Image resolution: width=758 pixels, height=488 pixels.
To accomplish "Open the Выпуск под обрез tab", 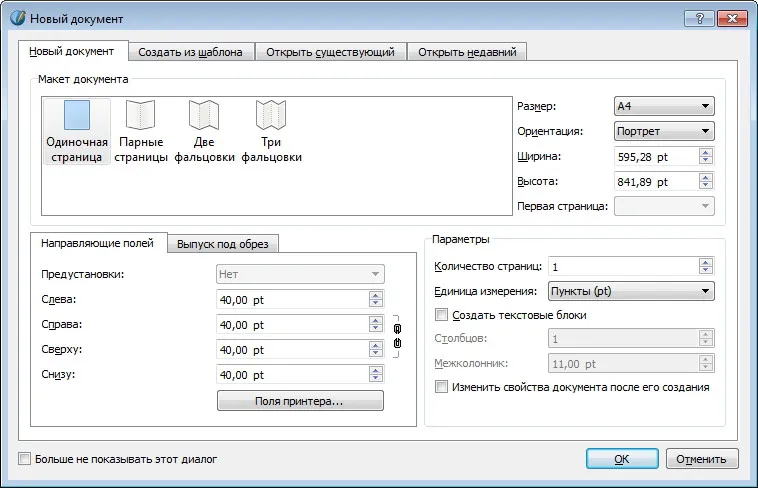I will point(223,244).
